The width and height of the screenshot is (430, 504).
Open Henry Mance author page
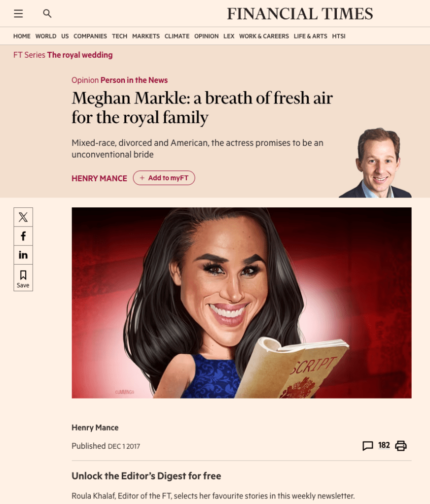pyautogui.click(x=100, y=178)
